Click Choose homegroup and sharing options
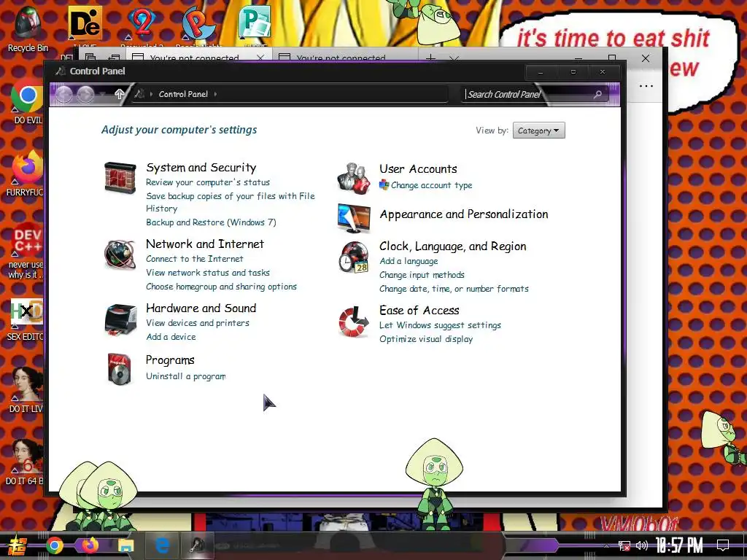This screenshot has width=747, height=560. (x=221, y=287)
